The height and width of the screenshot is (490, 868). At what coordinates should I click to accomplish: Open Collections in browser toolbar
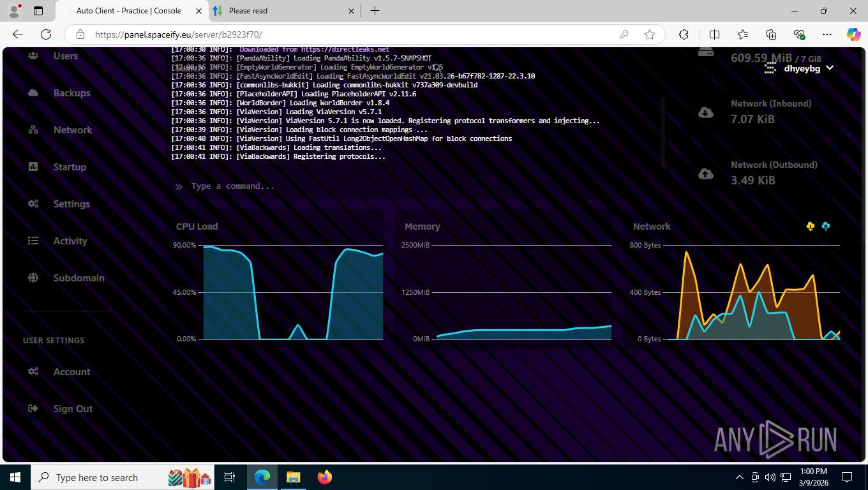click(771, 34)
